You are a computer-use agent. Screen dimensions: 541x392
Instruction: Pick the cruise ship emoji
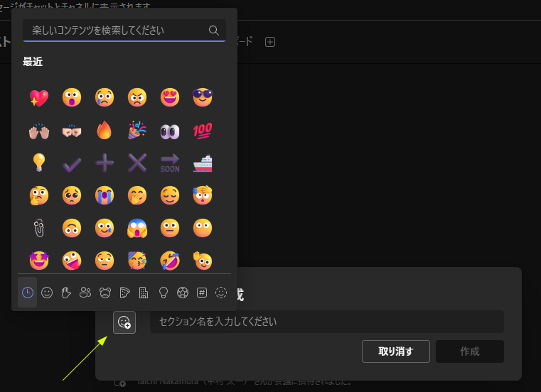pyautogui.click(x=203, y=163)
